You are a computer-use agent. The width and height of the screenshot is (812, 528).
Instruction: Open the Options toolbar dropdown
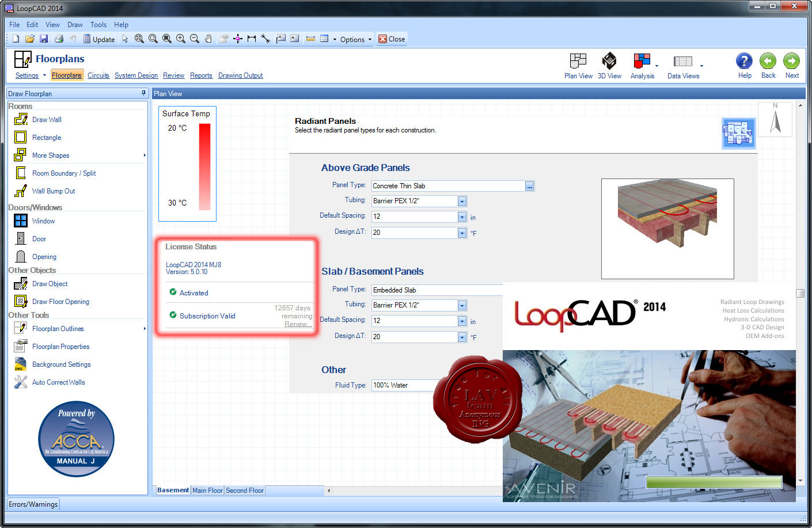click(x=355, y=39)
